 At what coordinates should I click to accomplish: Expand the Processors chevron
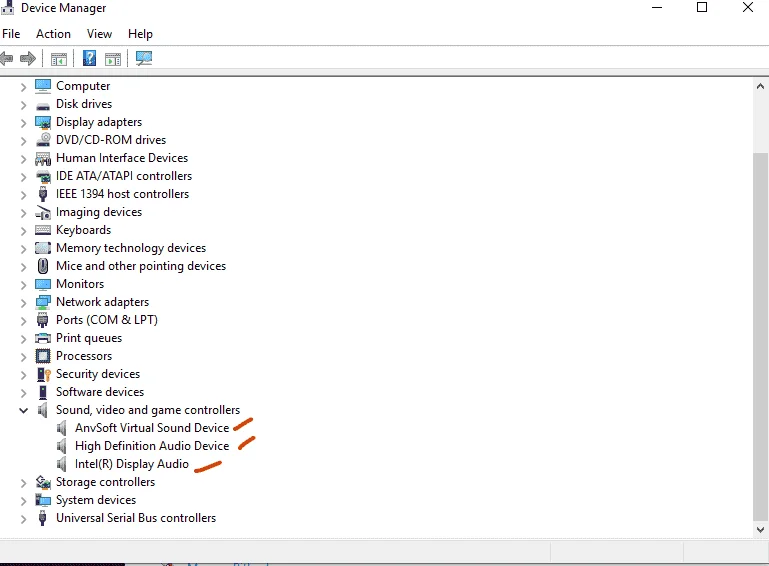(23, 357)
